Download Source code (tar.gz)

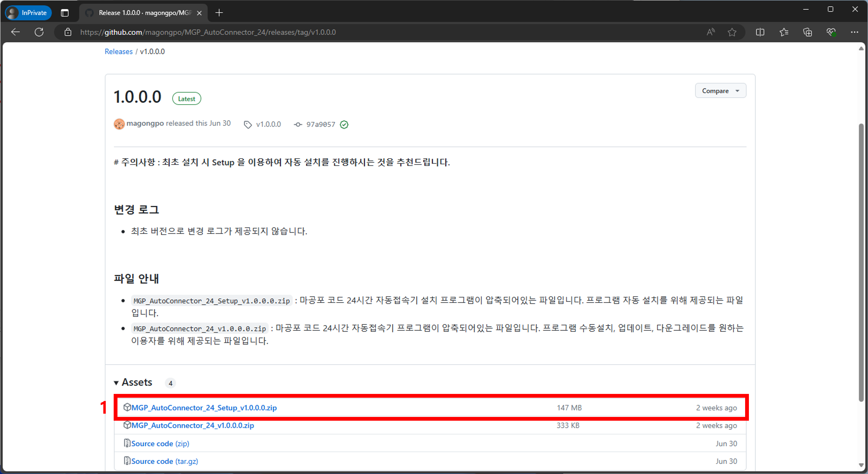[165, 461]
